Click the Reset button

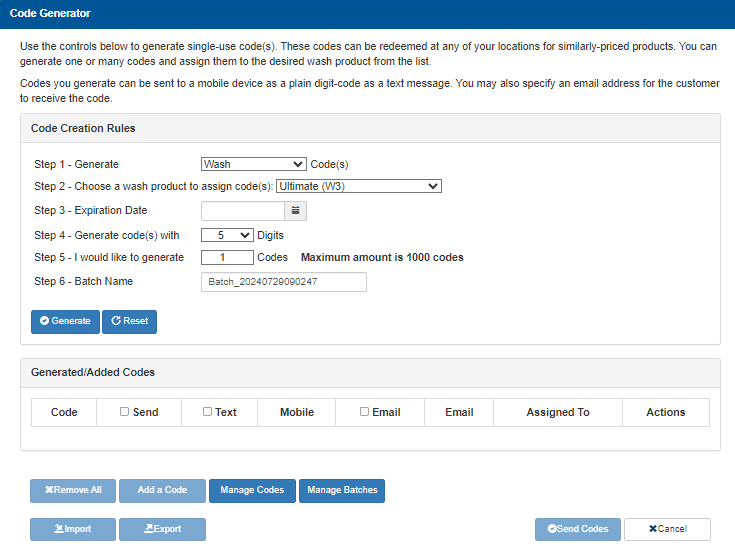click(129, 322)
